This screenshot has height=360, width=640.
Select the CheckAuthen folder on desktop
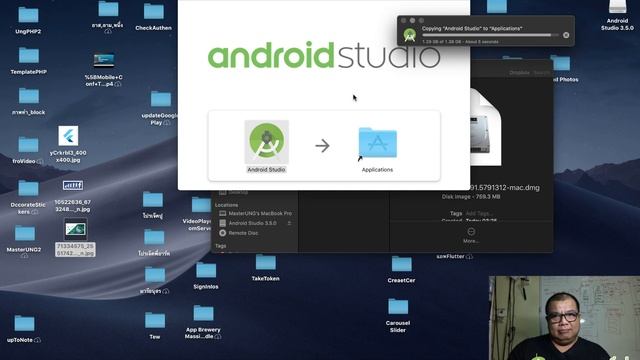click(153, 16)
